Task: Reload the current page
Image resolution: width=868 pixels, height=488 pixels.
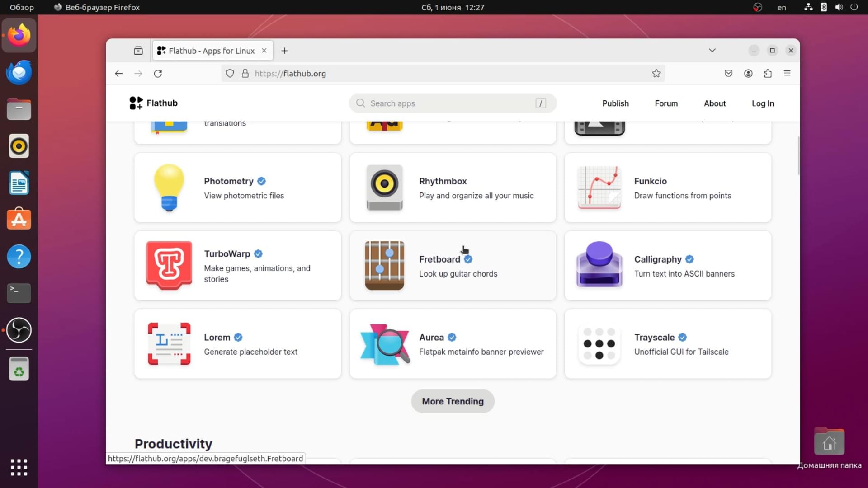Action: (158, 74)
